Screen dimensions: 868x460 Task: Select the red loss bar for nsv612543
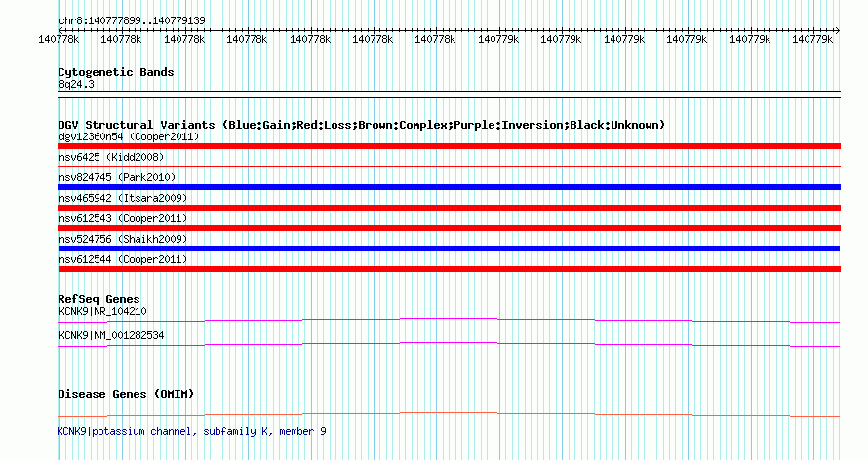(x=449, y=228)
